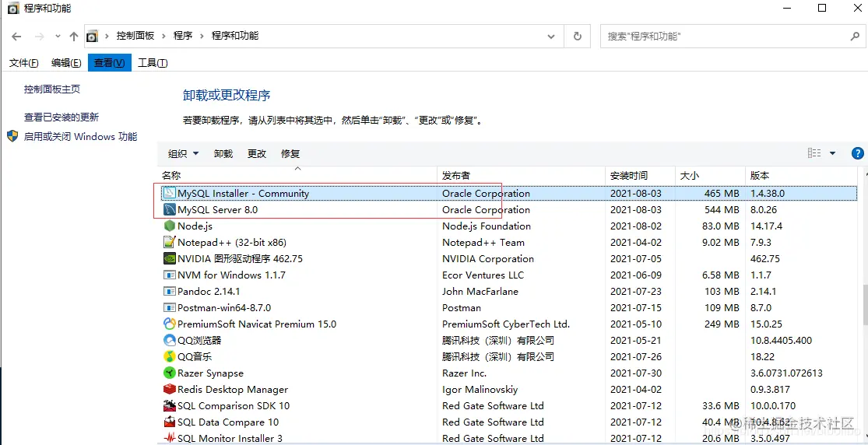Select the Redis Desktop Manager row name
The height and width of the screenshot is (445, 868).
pos(233,389)
